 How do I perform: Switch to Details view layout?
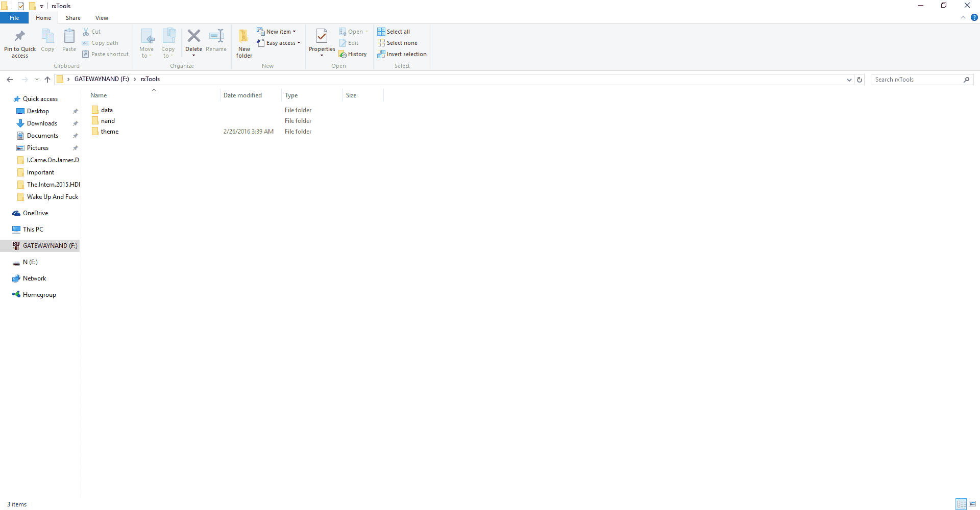click(961, 504)
